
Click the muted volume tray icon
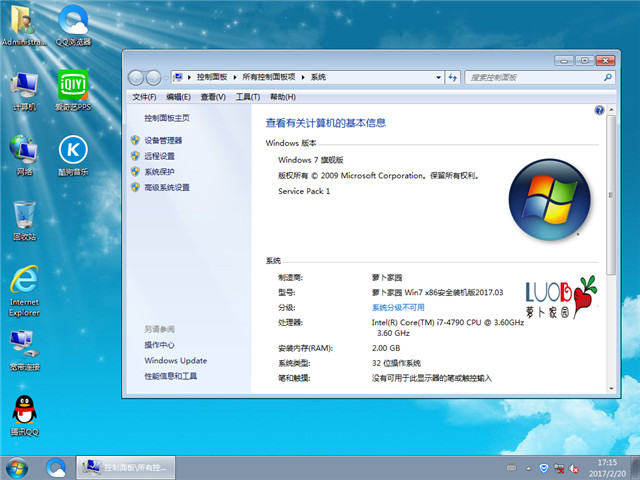pyautogui.click(x=574, y=469)
